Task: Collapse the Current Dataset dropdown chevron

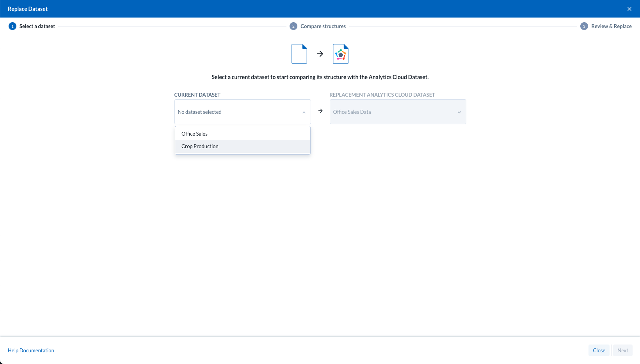Action: tap(304, 112)
